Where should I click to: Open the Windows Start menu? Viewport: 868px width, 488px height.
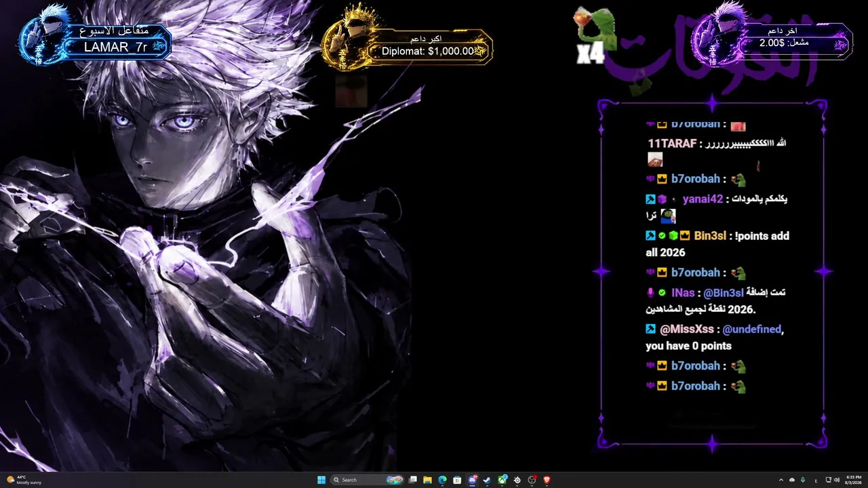(321, 480)
